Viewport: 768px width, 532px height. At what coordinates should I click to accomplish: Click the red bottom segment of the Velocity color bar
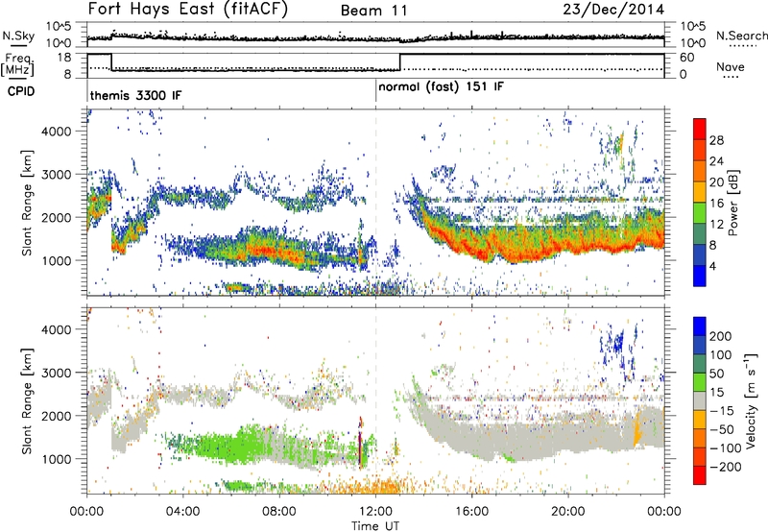(x=700, y=475)
